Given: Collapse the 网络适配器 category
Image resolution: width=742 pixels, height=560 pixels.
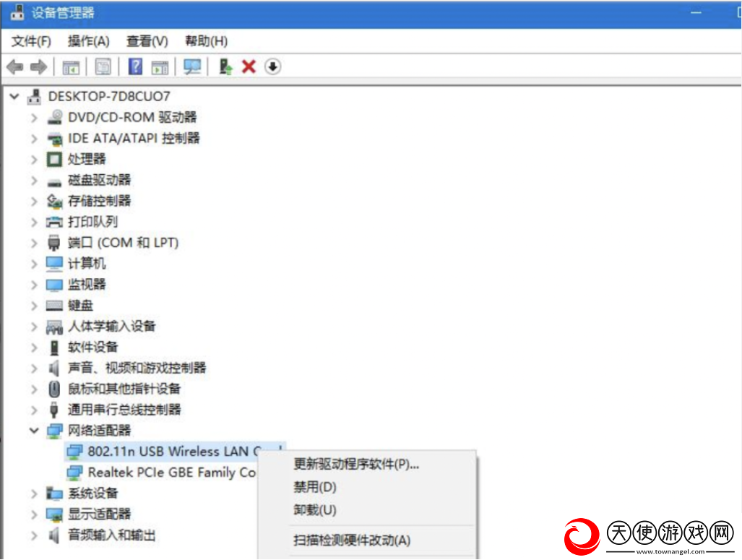Looking at the screenshot, I should [34, 430].
